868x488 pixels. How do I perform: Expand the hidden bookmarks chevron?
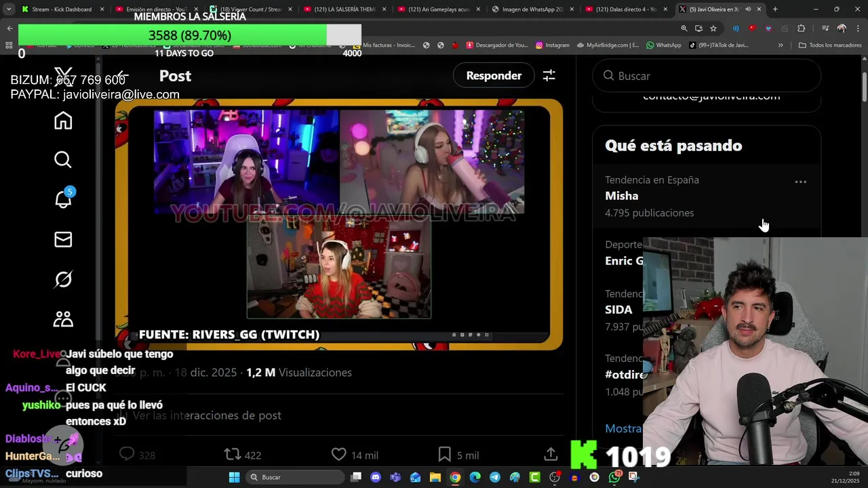[x=781, y=45]
